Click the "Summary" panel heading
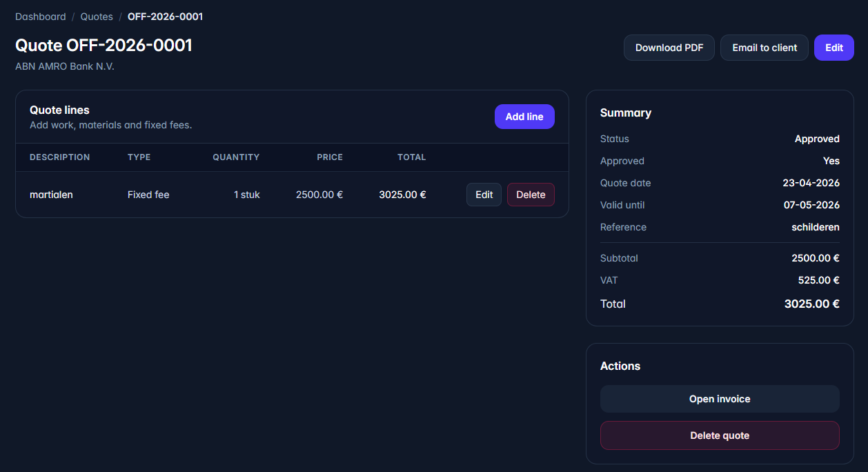This screenshot has width=868, height=472. 626,112
